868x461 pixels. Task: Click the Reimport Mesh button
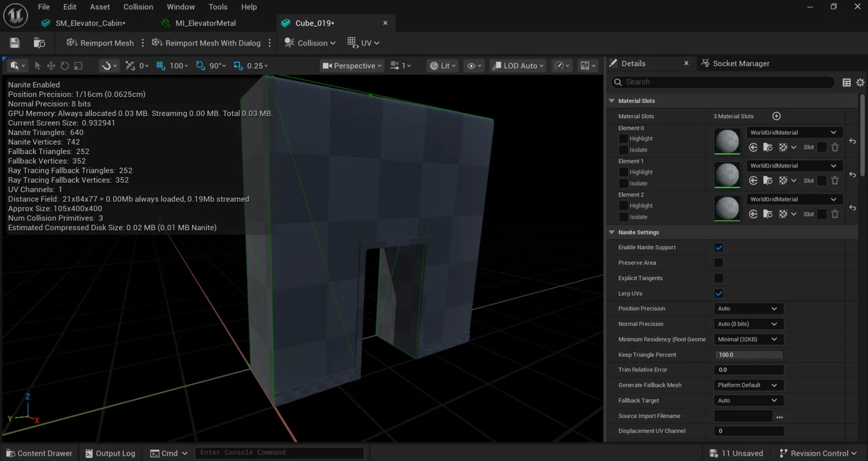pyautogui.click(x=100, y=43)
